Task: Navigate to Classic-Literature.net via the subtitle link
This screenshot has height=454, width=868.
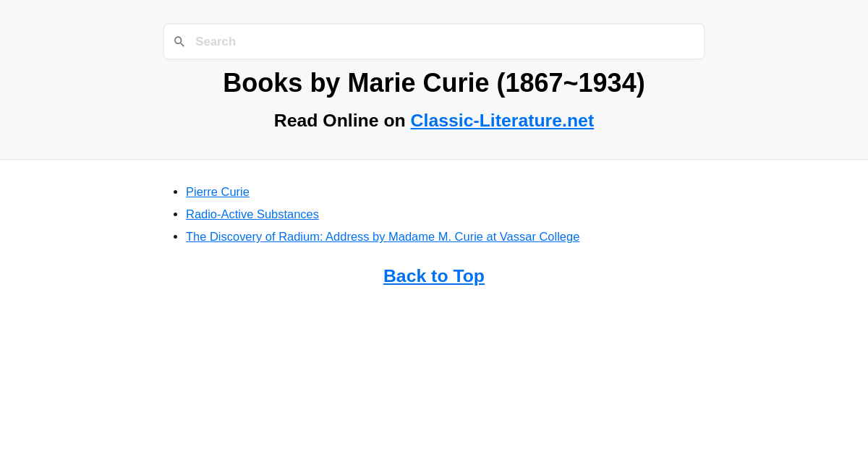Action: (502, 120)
